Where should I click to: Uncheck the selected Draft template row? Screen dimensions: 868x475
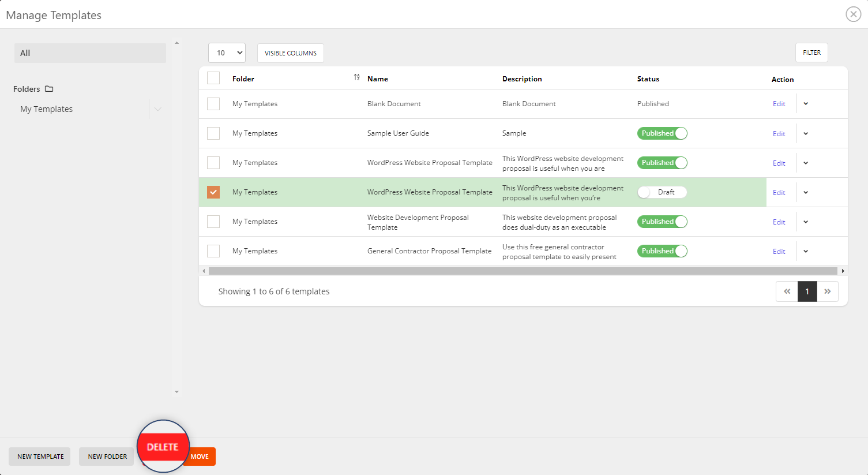point(213,192)
